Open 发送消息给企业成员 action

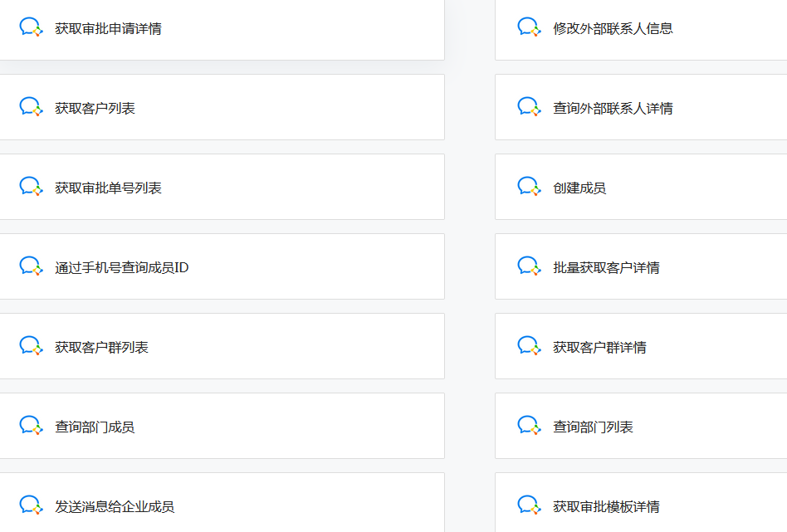pos(222,502)
